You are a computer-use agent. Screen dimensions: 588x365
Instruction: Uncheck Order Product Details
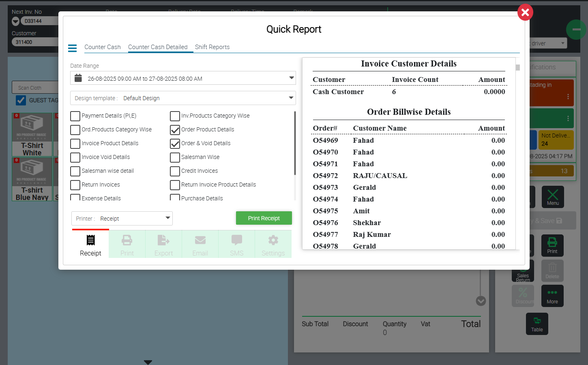175,130
